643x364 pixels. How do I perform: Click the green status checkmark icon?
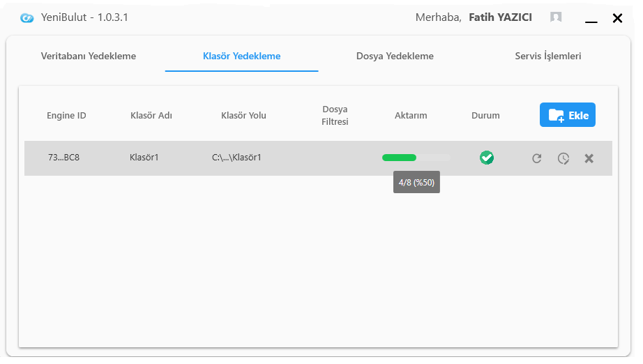(x=487, y=158)
